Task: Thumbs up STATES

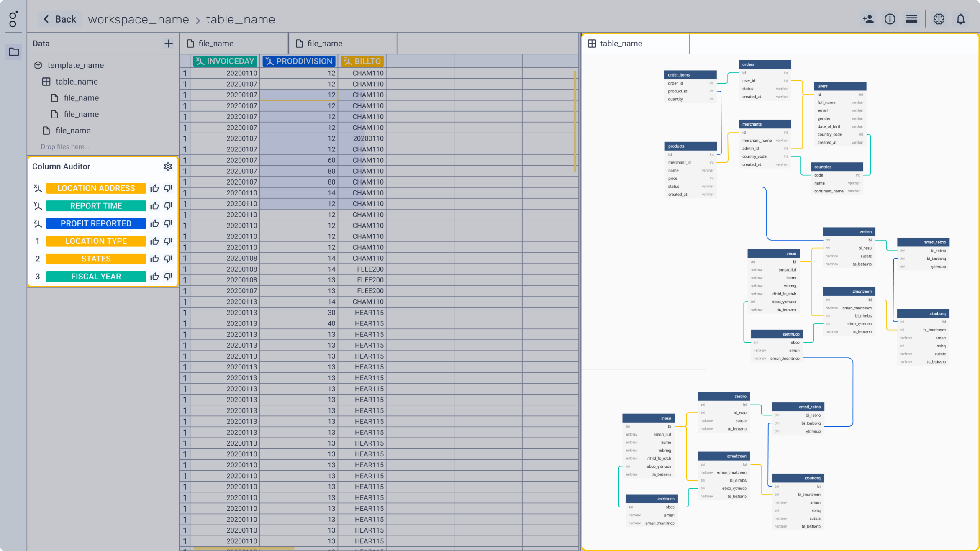Action: point(155,259)
